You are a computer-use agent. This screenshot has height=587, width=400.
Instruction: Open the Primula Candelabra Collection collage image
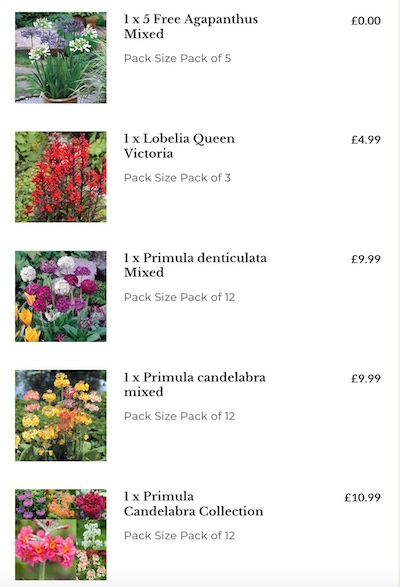[x=61, y=535]
